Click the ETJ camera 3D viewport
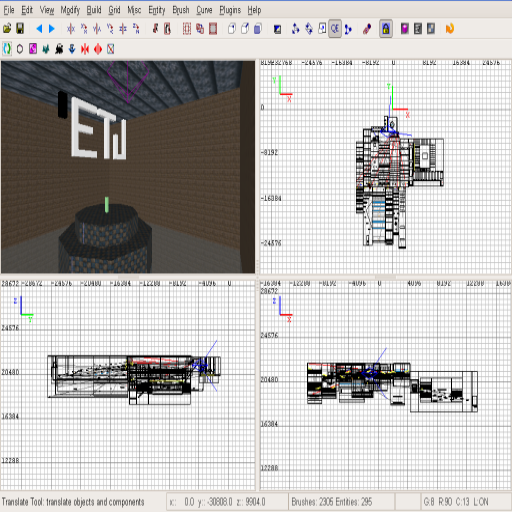The width and height of the screenshot is (512, 512). click(x=128, y=167)
